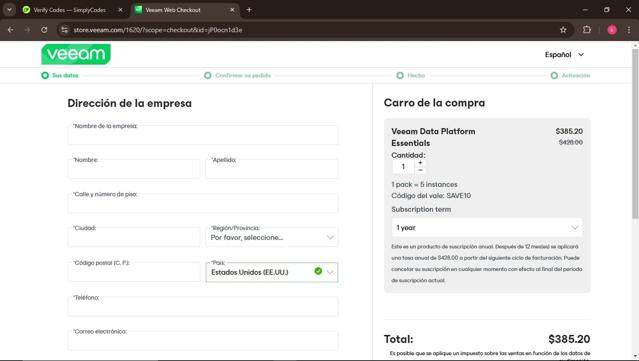The image size is (639, 361).
Task: Click the page vertical scrollbar
Action: (x=635, y=134)
